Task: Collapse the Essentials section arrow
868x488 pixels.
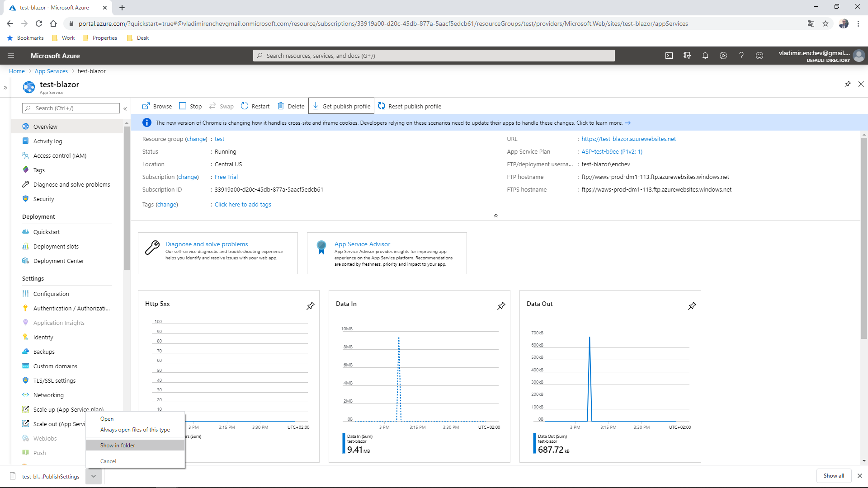Action: pyautogui.click(x=496, y=216)
